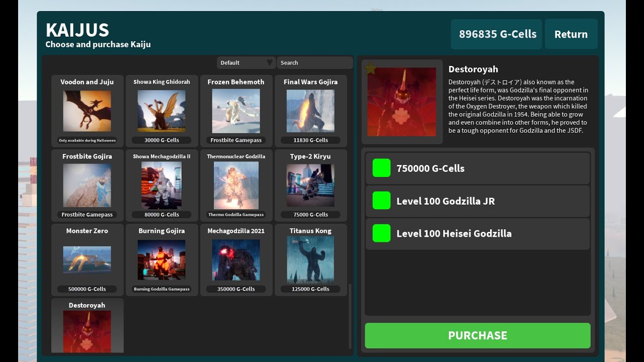
Task: Click the 500000 G-Cells price label
Action: tap(87, 289)
